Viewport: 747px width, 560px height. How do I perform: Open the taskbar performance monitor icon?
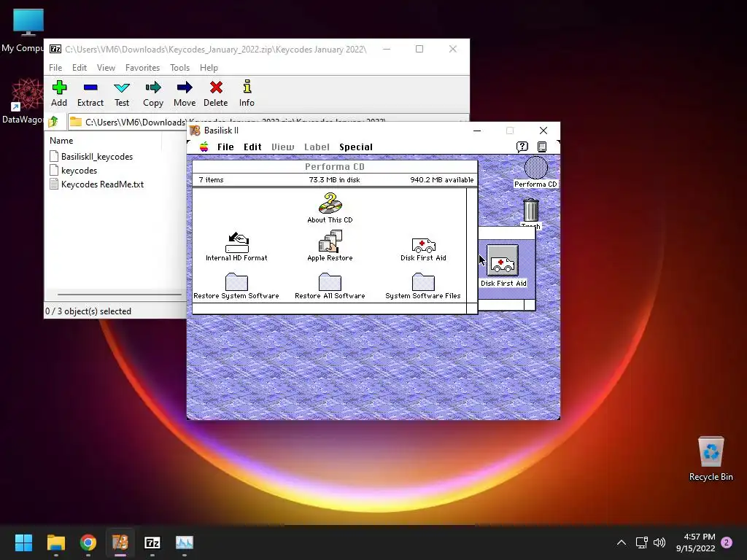pos(185,542)
